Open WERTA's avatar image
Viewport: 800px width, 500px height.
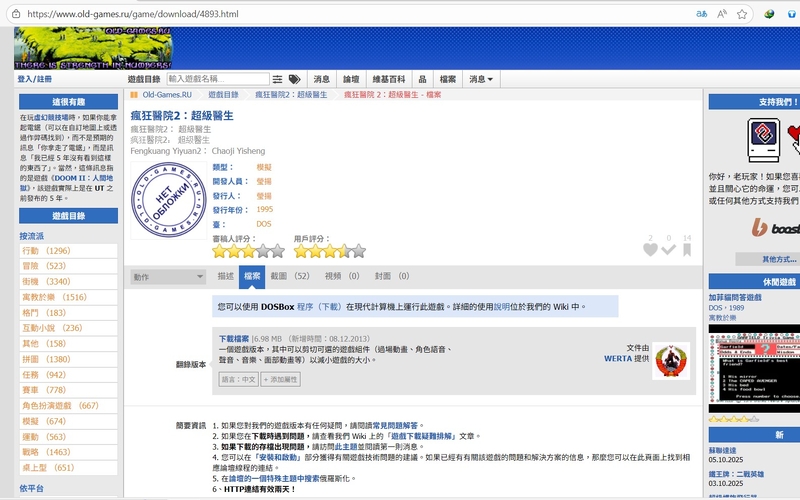tap(671, 361)
